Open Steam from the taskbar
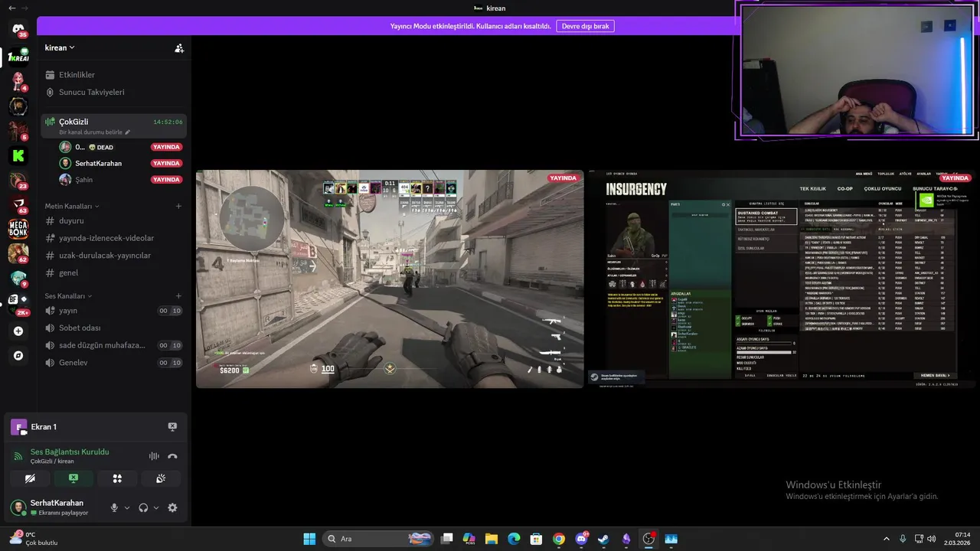The height and width of the screenshot is (551, 980). 603,539
